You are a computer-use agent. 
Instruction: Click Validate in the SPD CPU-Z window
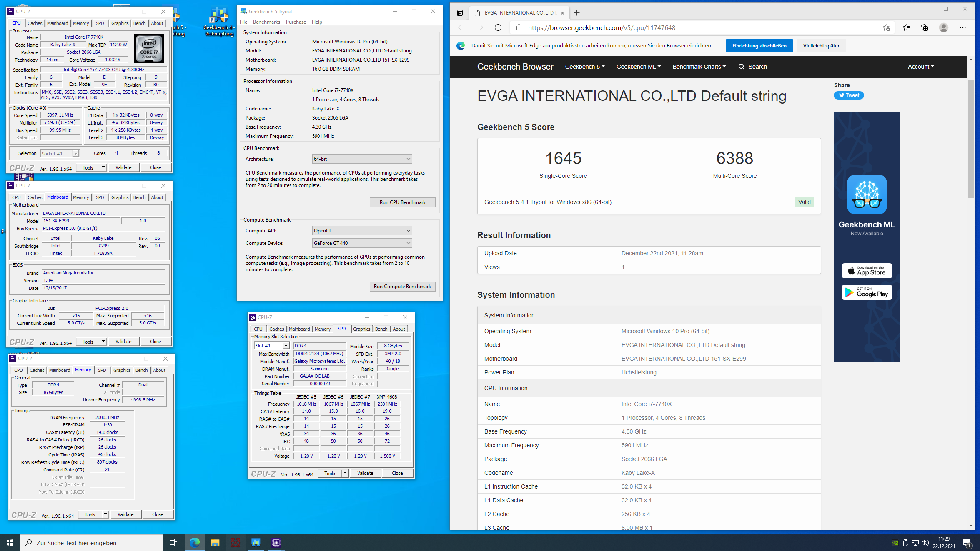pyautogui.click(x=365, y=473)
